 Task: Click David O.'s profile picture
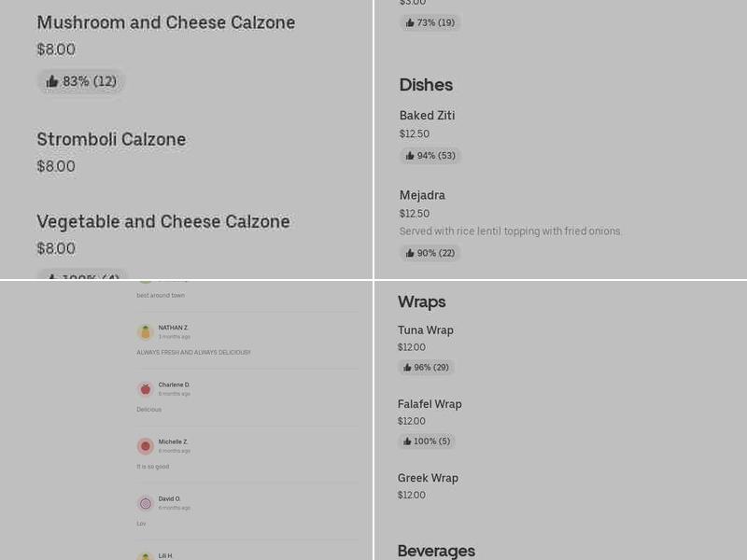[146, 502]
